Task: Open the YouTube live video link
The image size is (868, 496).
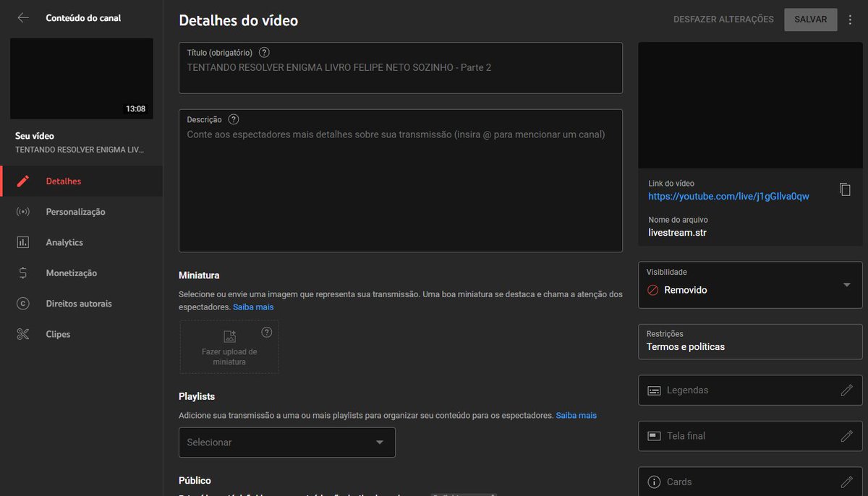Action: tap(728, 197)
